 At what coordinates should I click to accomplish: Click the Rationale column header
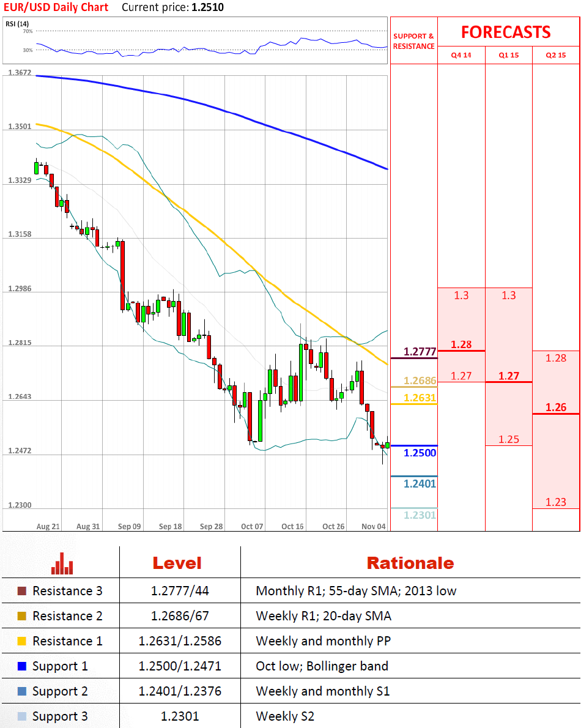[x=410, y=563]
